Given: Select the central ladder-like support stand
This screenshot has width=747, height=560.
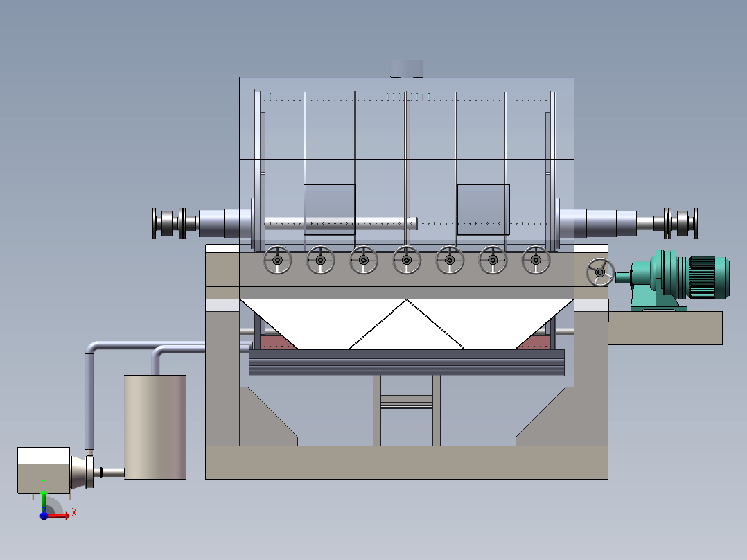Looking at the screenshot, I should [406, 410].
